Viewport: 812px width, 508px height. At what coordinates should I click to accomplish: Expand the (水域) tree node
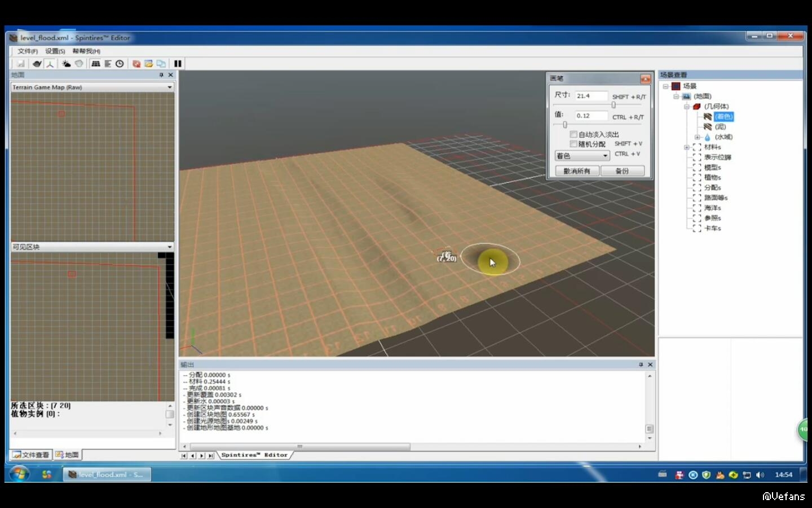pos(697,137)
